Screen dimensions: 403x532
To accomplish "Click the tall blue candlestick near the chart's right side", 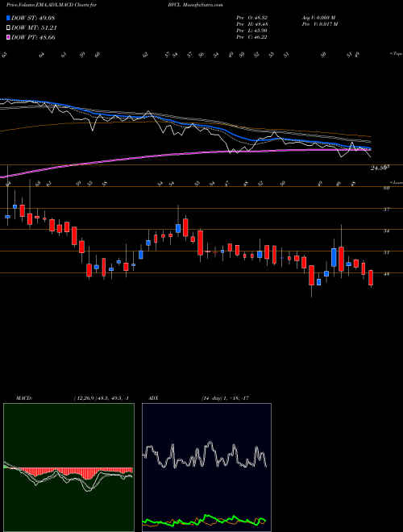I will 334,257.
